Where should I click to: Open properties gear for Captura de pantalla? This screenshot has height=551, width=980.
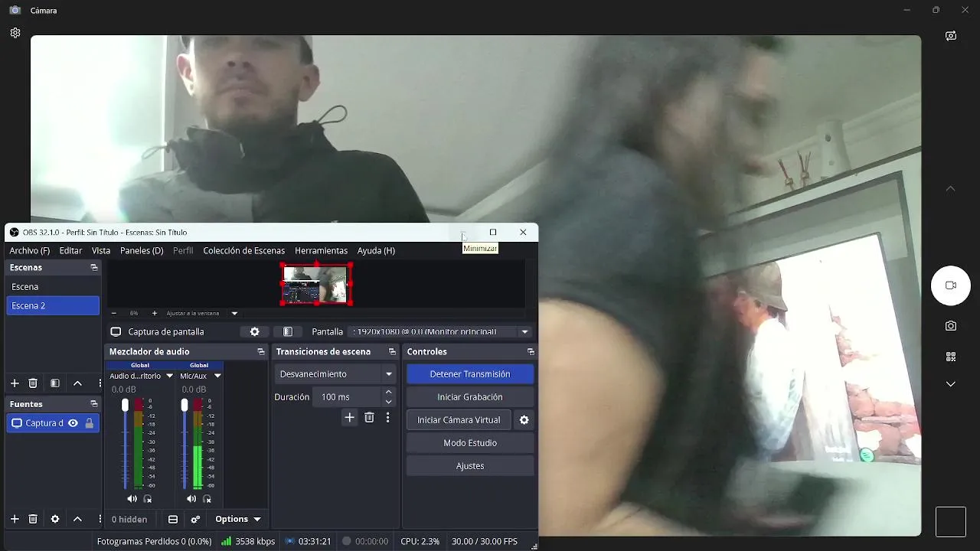pyautogui.click(x=255, y=332)
